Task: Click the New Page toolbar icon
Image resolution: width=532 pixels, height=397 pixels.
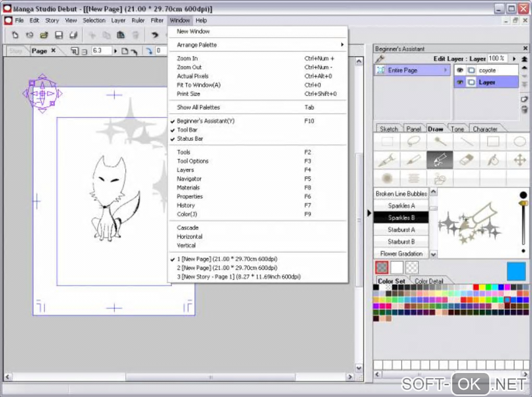Action: 15,35
